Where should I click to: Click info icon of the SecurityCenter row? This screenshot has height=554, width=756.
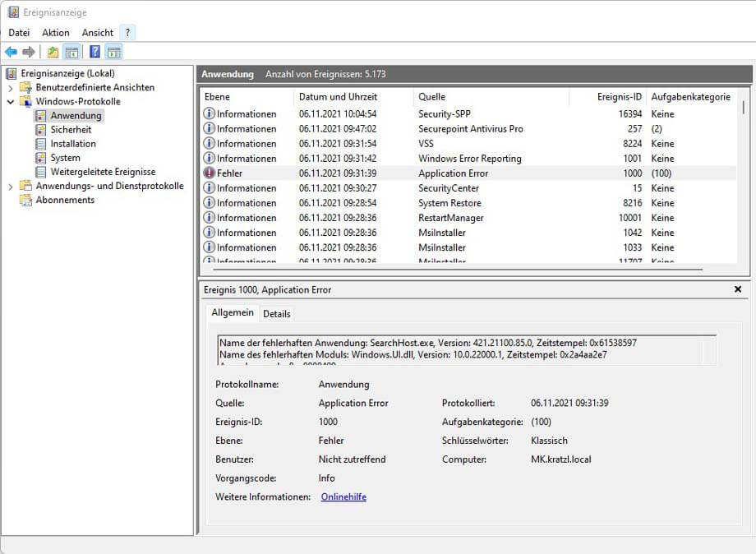click(209, 187)
